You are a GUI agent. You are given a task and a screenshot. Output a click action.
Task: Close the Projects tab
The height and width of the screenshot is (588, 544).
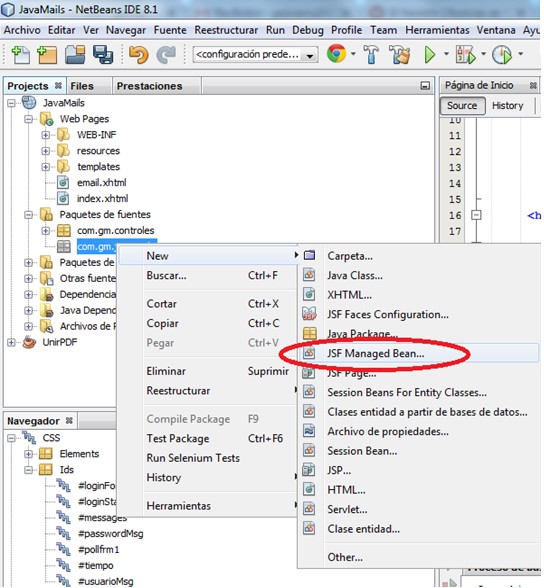point(58,86)
